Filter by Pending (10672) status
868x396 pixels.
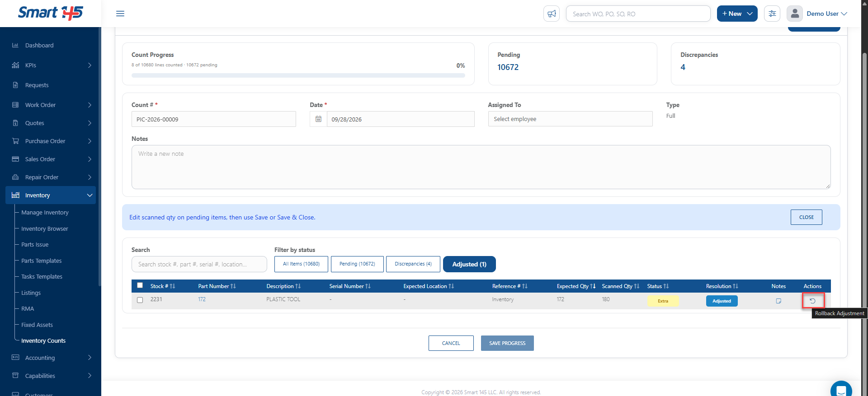point(357,264)
